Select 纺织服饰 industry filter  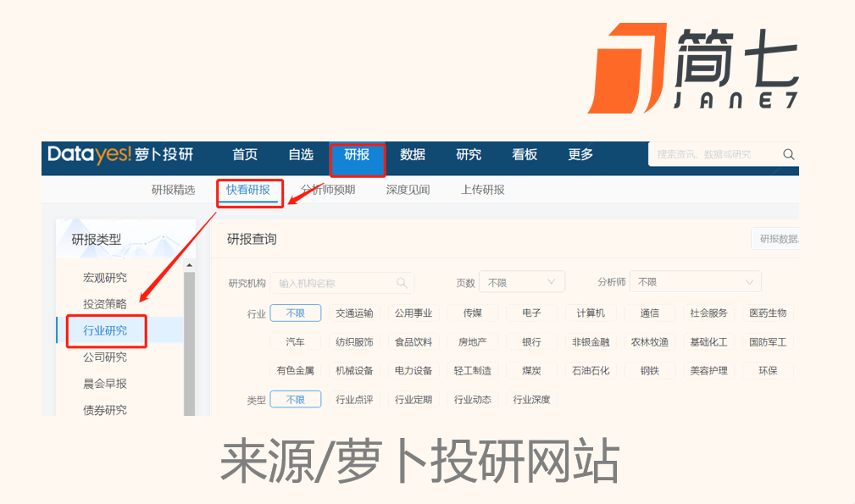pos(354,342)
